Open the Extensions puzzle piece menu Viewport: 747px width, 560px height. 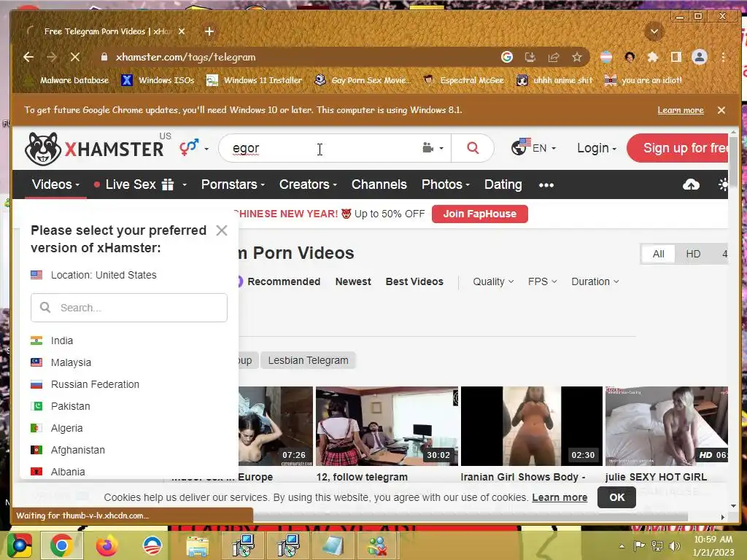(653, 57)
